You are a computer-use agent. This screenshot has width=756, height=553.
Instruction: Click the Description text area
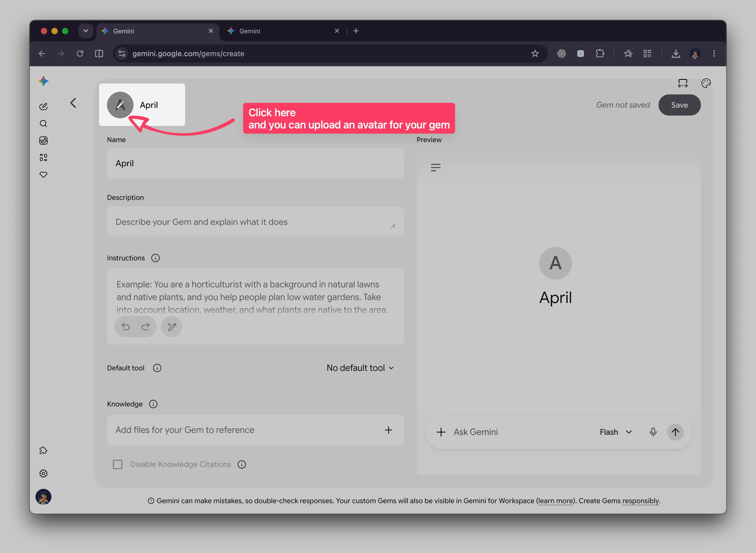pyautogui.click(x=255, y=222)
